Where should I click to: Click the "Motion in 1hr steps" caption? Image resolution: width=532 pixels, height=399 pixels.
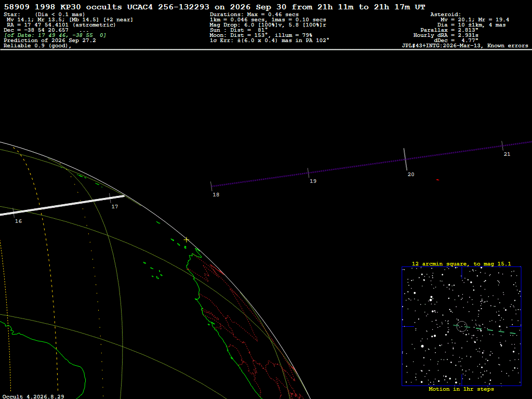click(461, 389)
